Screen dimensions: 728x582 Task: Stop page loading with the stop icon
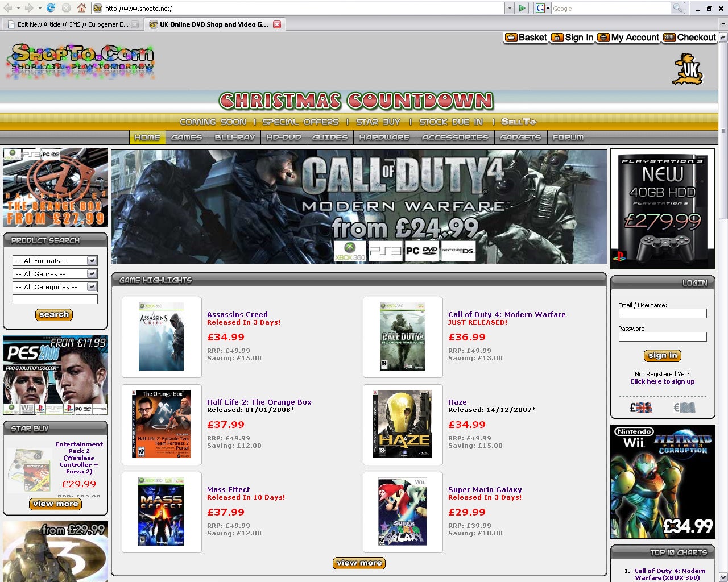coord(66,8)
